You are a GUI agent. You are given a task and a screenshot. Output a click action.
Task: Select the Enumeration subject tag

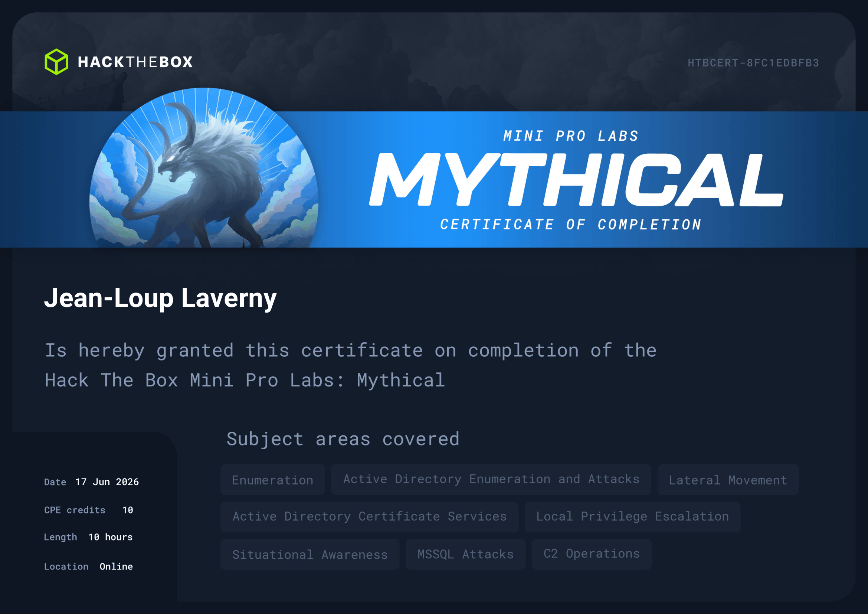273,480
